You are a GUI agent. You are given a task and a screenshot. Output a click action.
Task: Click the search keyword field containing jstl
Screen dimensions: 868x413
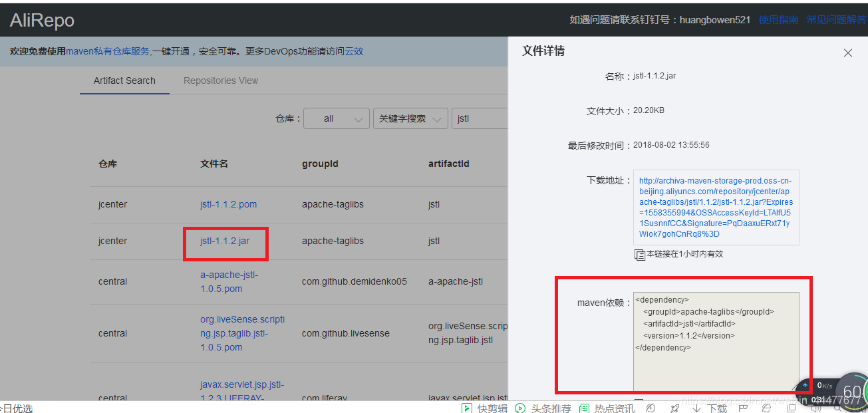(480, 118)
